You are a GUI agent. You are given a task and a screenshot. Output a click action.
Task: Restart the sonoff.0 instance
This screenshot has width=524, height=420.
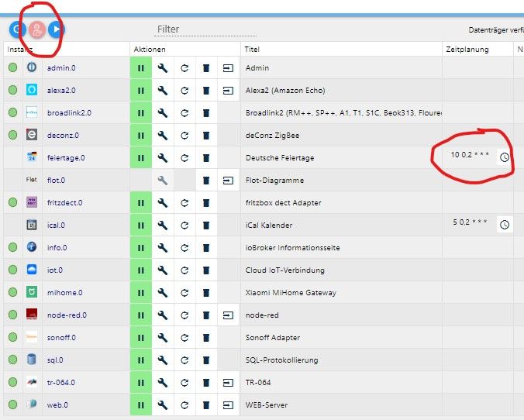point(184,337)
